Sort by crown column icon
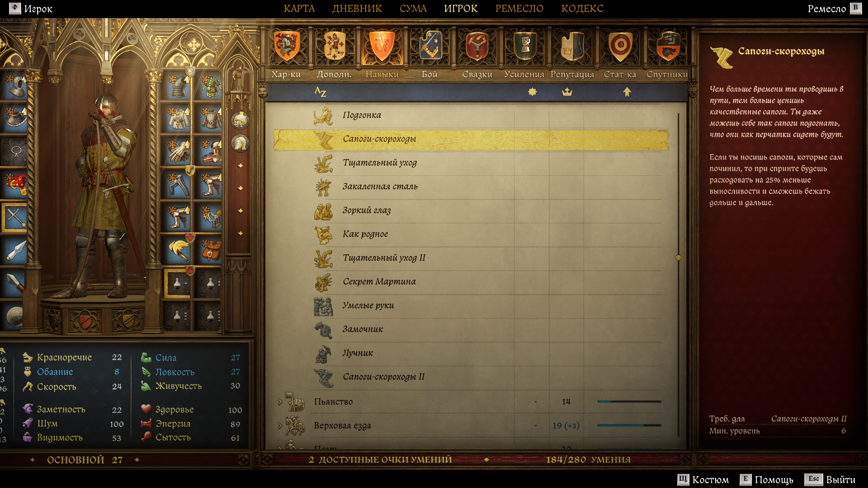This screenshot has height=488, width=868. pyautogui.click(x=567, y=92)
